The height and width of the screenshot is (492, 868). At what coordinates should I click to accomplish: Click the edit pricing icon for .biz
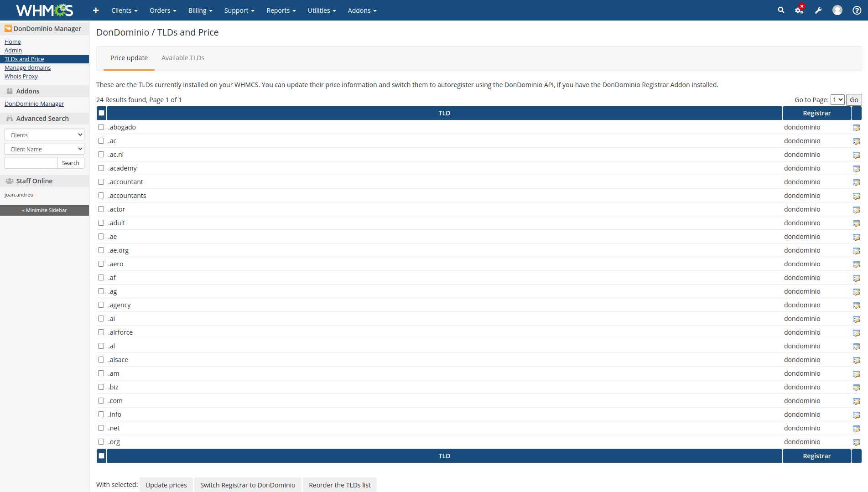pyautogui.click(x=856, y=388)
